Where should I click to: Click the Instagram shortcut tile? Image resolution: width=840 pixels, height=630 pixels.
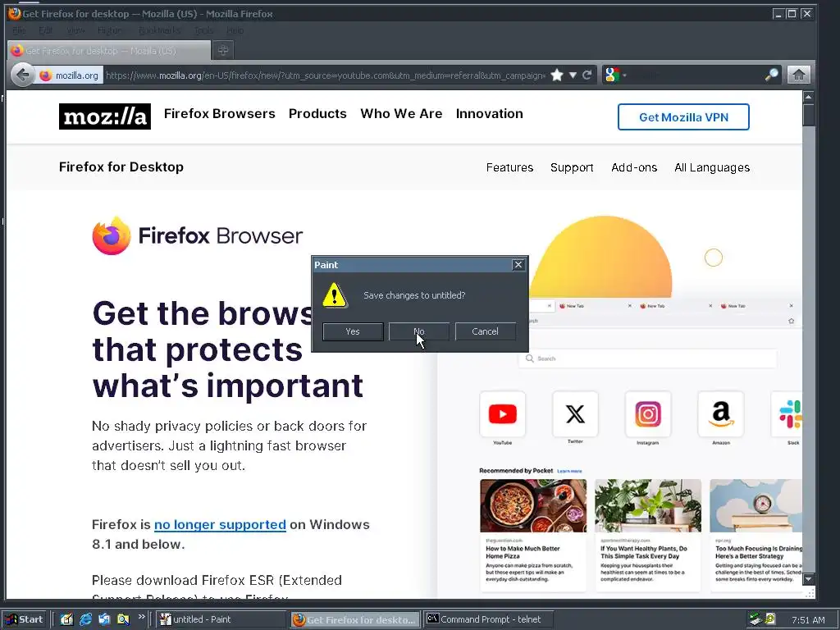(648, 414)
